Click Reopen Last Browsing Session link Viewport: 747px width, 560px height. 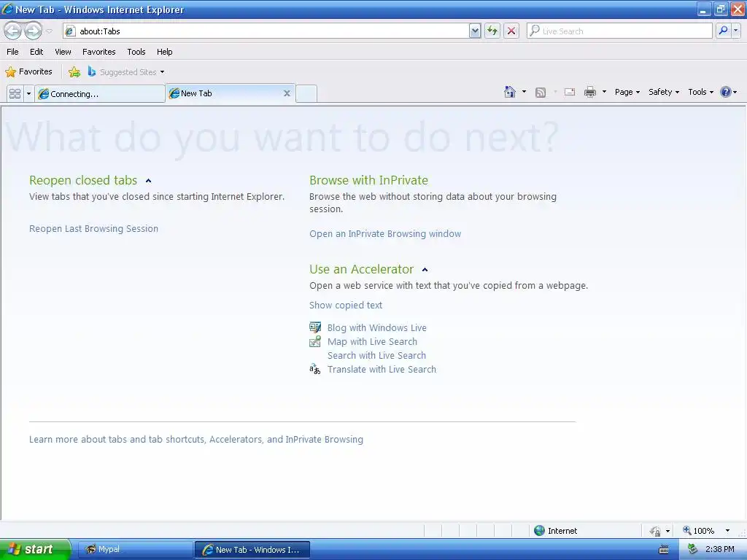93,228
